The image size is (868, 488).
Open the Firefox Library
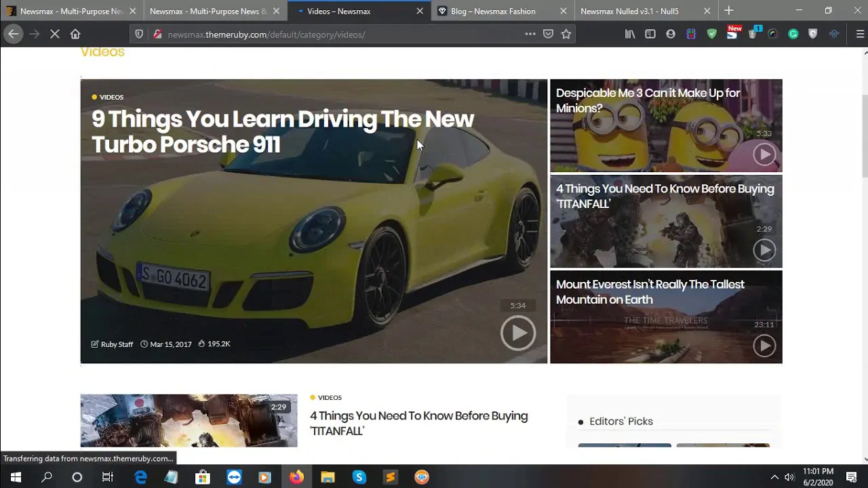pyautogui.click(x=630, y=34)
